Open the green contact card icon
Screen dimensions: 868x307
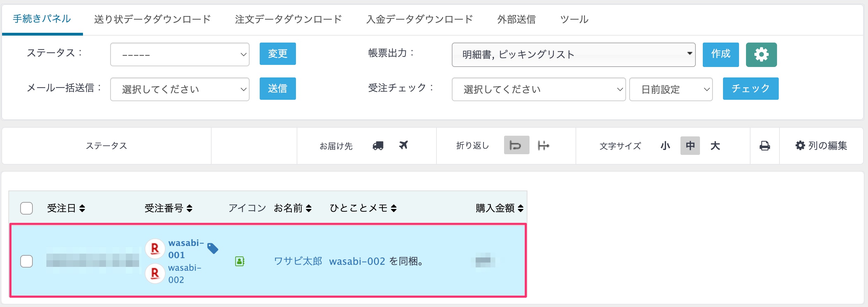click(x=240, y=261)
